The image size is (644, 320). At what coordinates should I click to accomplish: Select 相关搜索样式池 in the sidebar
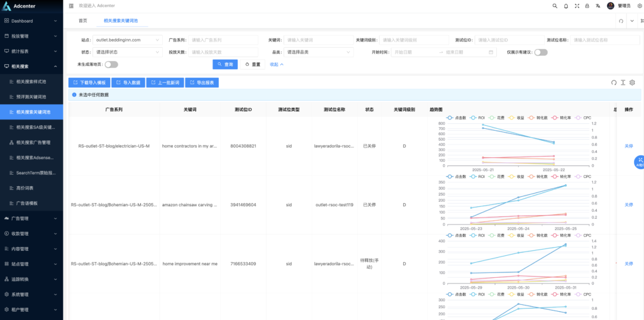(31, 82)
